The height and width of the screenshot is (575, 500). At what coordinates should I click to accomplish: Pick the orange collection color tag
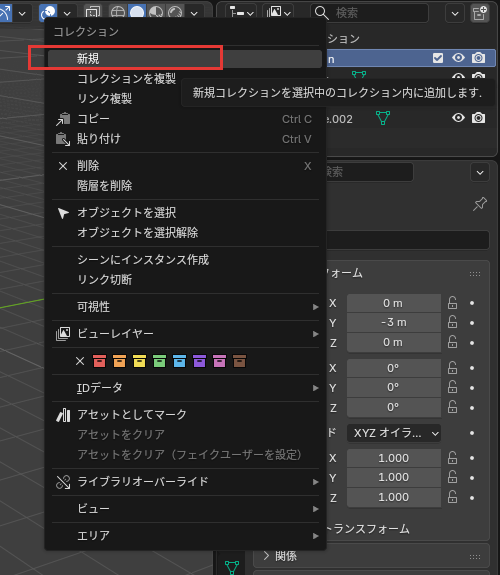pyautogui.click(x=120, y=361)
